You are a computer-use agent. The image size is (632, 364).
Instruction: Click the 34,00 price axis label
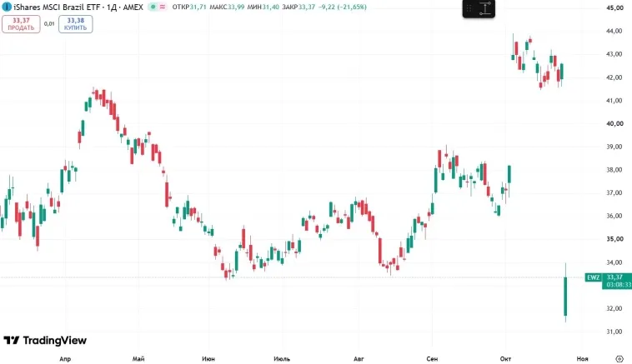[x=614, y=262]
